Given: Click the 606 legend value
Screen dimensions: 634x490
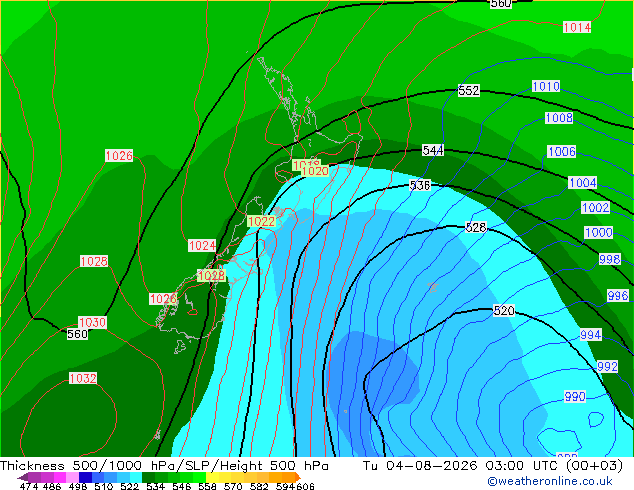Looking at the screenshot, I should pos(305,486).
